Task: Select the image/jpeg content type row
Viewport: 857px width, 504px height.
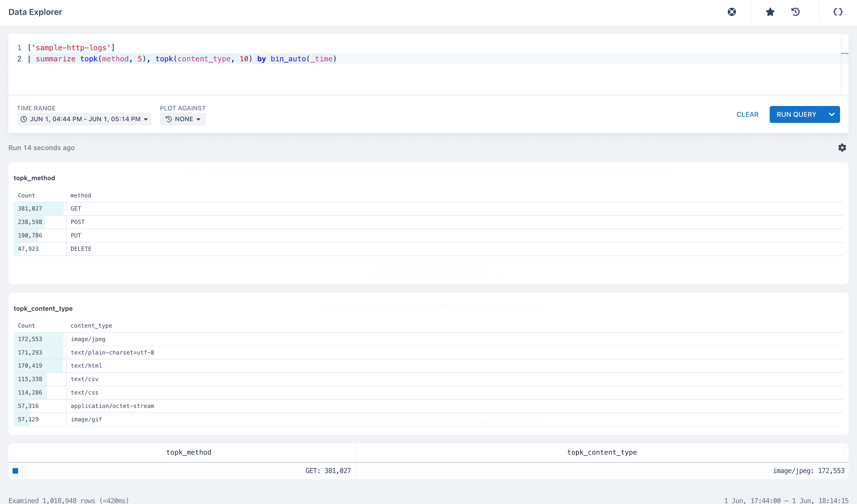Action: pos(88,339)
